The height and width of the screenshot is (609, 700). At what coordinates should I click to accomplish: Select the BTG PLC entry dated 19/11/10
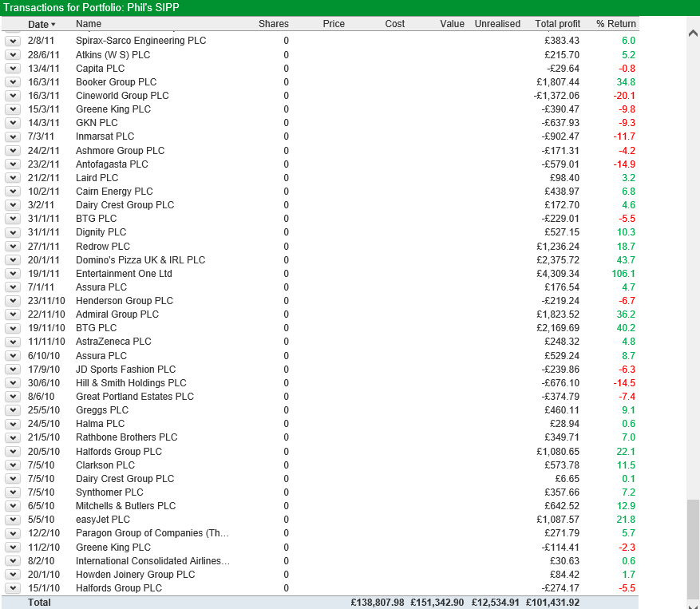[x=96, y=328]
